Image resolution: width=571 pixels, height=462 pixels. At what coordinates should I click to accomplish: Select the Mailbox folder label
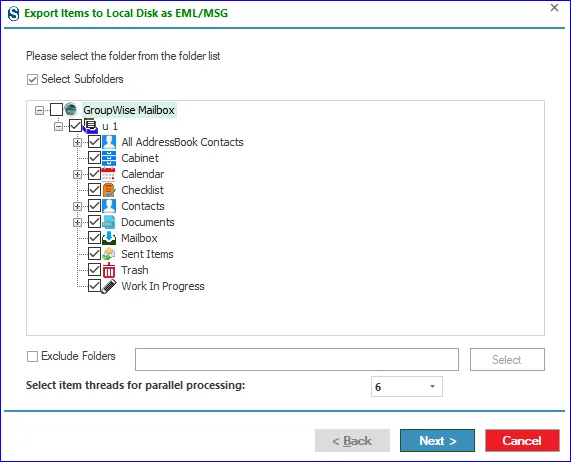pyautogui.click(x=139, y=238)
